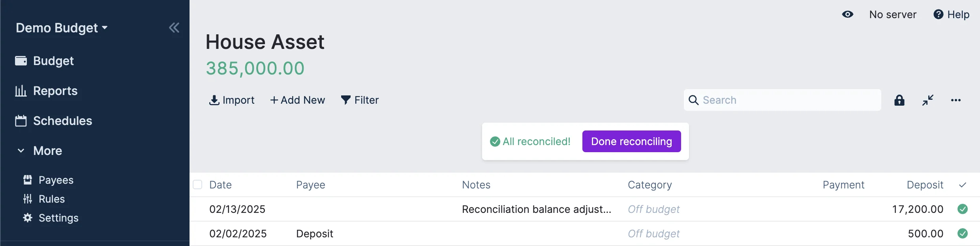This screenshot has height=246, width=980.
Task: Add a new transaction
Action: click(297, 100)
